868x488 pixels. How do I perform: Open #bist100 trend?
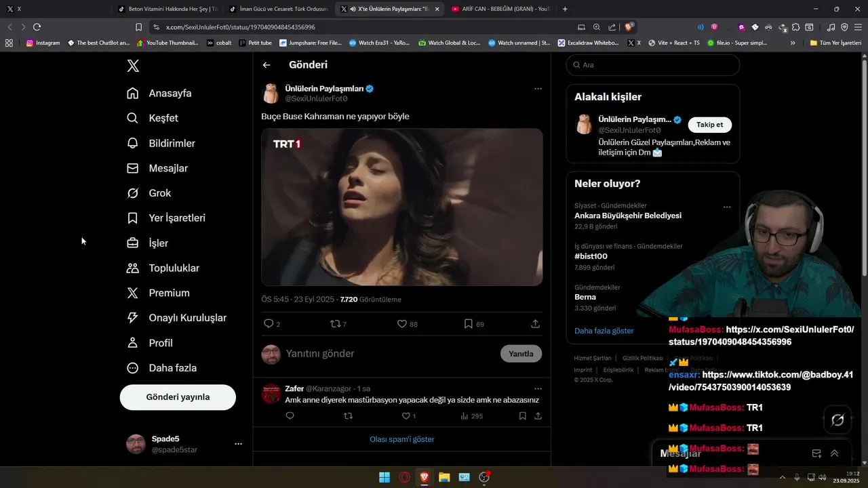pyautogui.click(x=591, y=256)
